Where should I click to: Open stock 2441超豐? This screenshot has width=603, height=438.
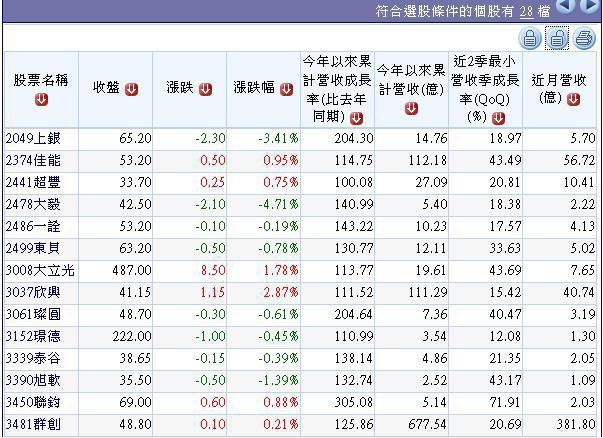coord(33,182)
